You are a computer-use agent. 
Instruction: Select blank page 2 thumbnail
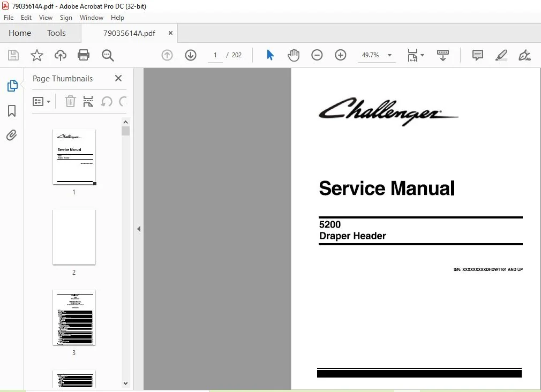(x=74, y=237)
